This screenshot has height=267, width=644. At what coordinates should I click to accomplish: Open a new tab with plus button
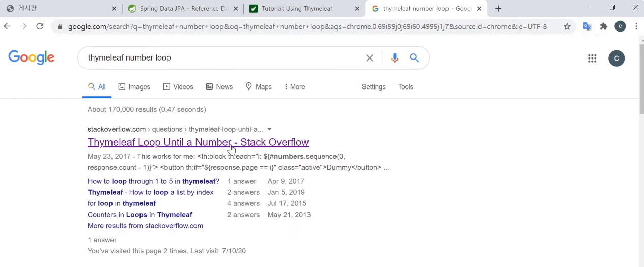coord(498,9)
